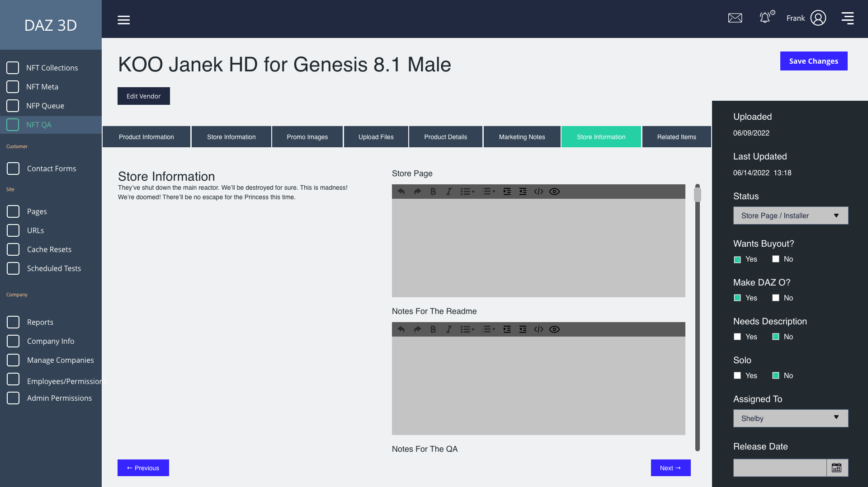This screenshot has width=868, height=487.
Task: Check No for Make DAZ O
Action: click(776, 298)
